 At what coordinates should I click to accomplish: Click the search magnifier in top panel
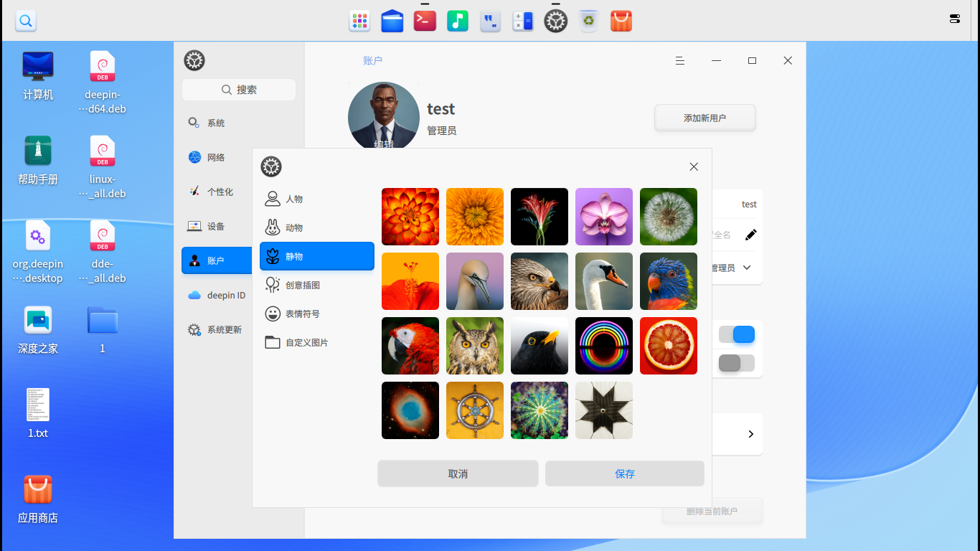click(26, 21)
